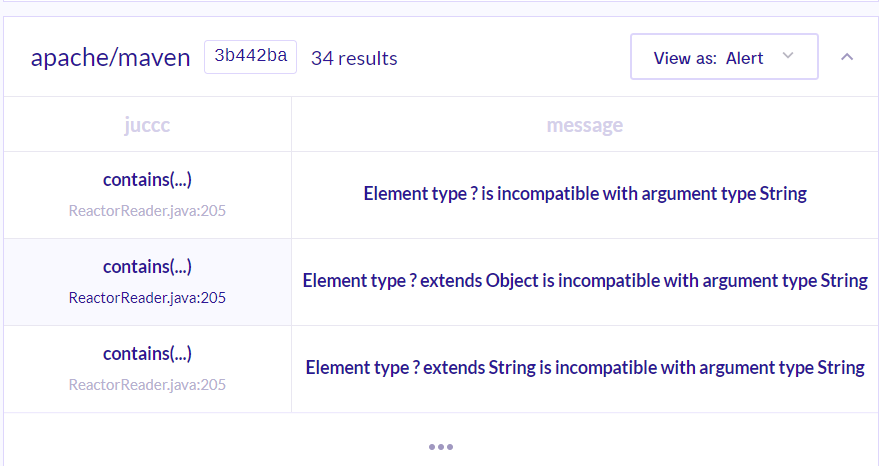Click the 34 results label
The height and width of the screenshot is (466, 879).
354,58
